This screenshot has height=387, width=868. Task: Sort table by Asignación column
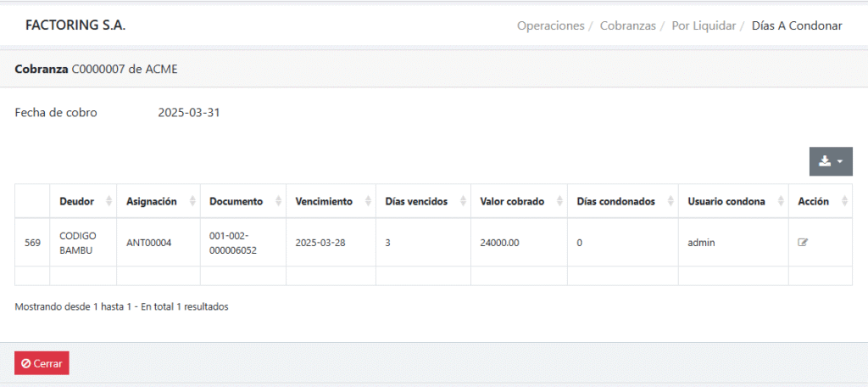point(158,201)
